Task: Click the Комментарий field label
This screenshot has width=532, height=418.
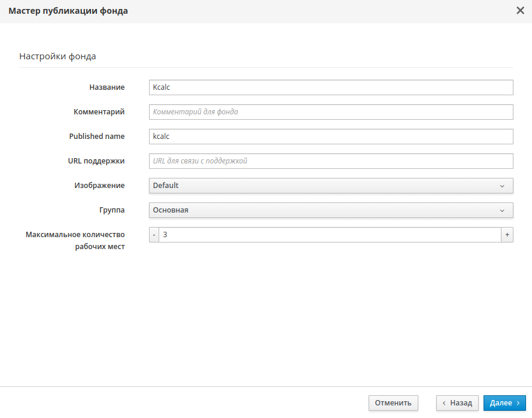Action: pos(99,112)
